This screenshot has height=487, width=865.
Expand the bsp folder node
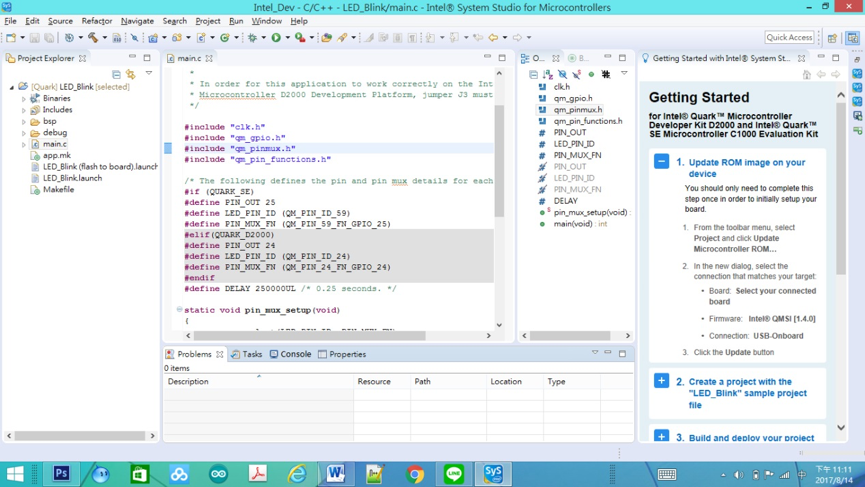pyautogui.click(x=24, y=122)
